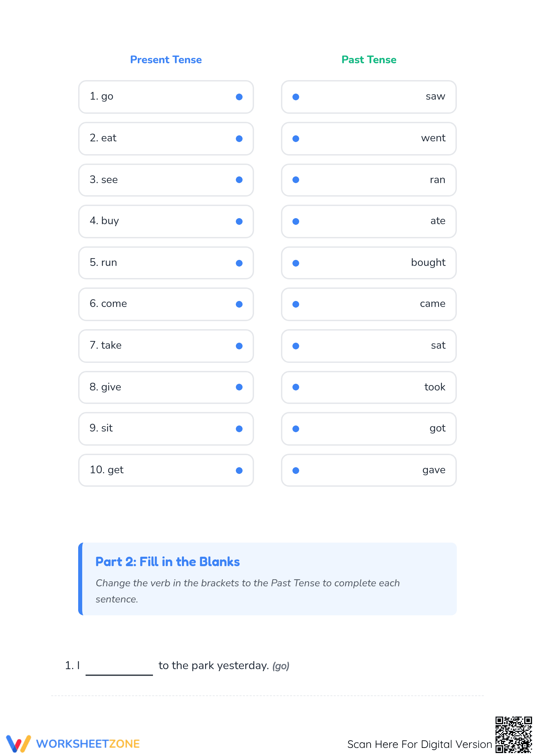535x756 pixels.
Task: Select the "6. come" present tense box
Action: click(166, 304)
